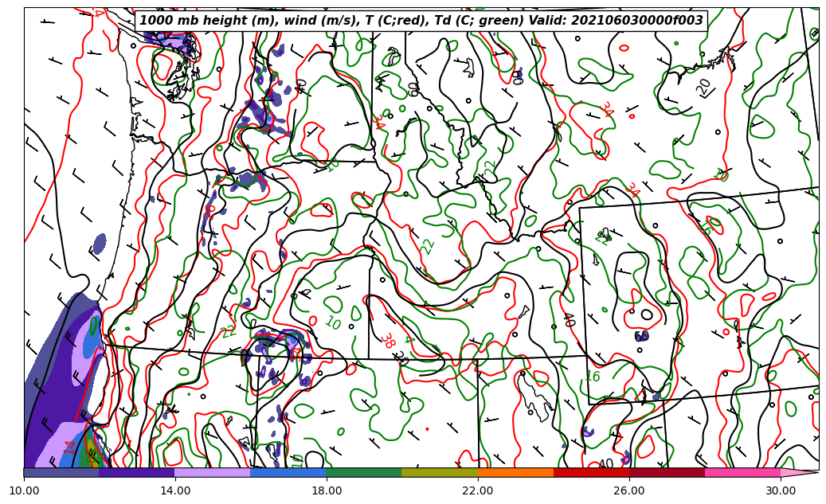
Task: Click the indigo 12–14 colorbar segment
Action: [x=137, y=472]
